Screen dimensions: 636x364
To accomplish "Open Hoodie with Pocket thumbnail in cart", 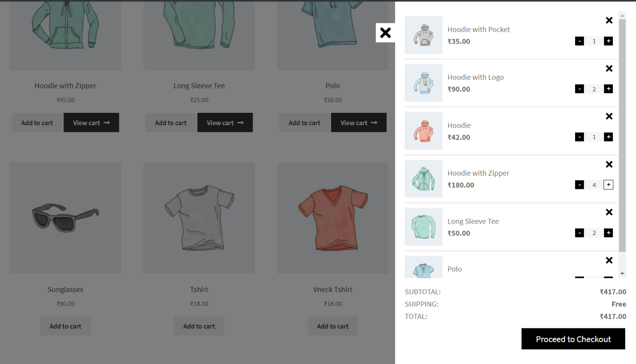I will click(423, 35).
